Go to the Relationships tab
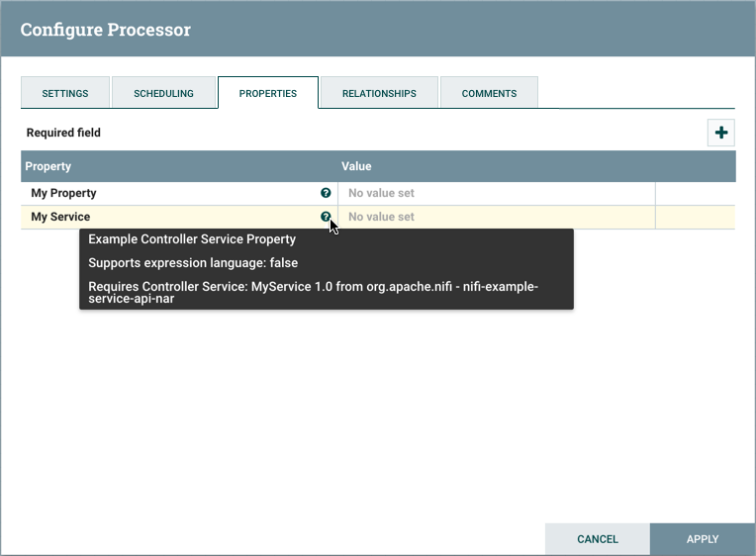 coord(379,94)
